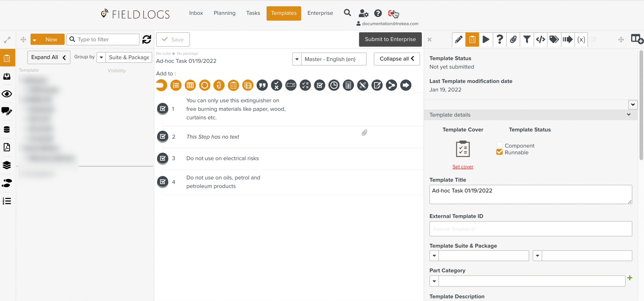Click the filter funnel icon in right toolbar

coord(527,39)
